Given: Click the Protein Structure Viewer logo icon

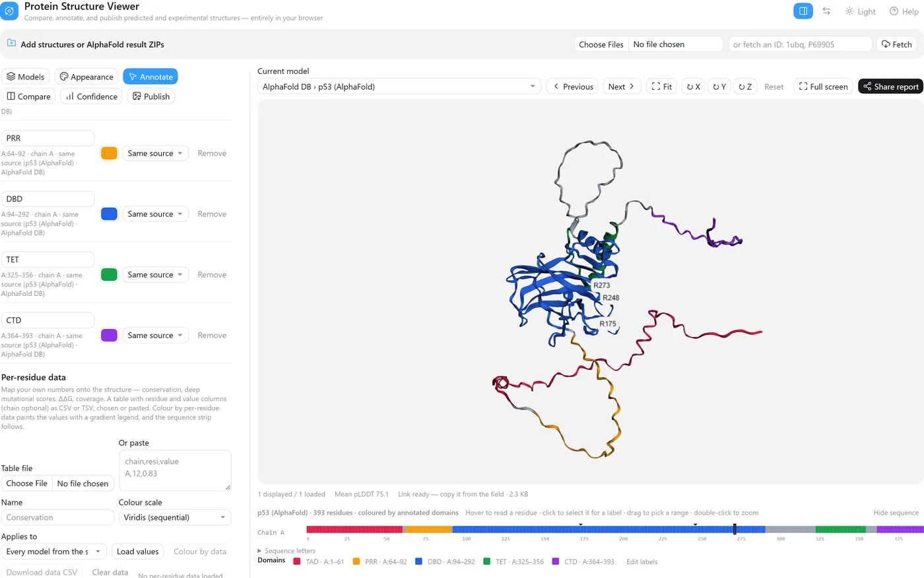Looking at the screenshot, I should 10,11.
